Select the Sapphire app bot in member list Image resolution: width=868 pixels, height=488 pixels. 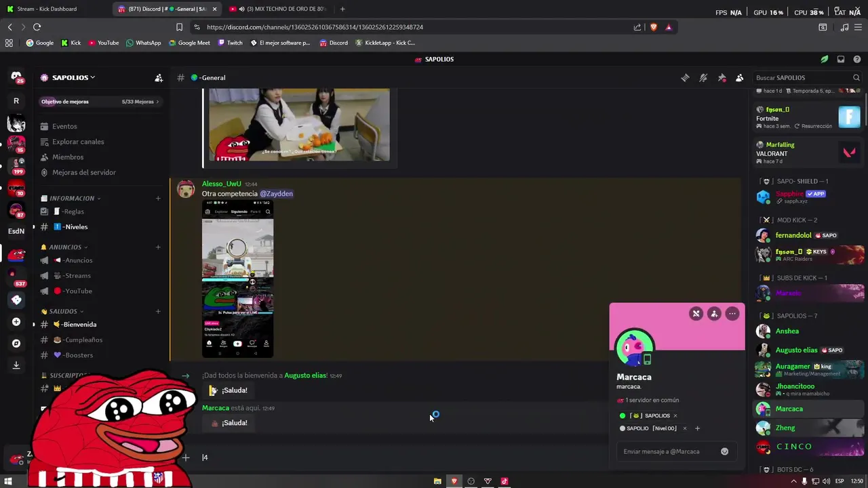point(809,197)
